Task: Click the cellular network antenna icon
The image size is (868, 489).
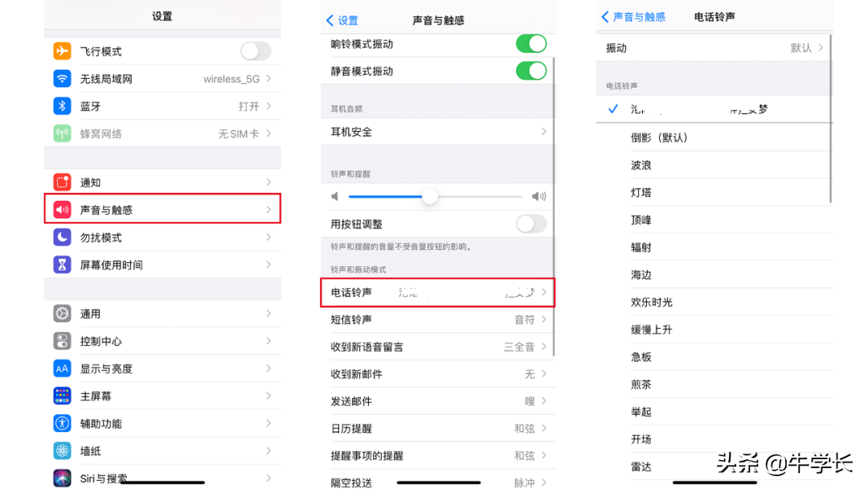Action: [x=61, y=132]
